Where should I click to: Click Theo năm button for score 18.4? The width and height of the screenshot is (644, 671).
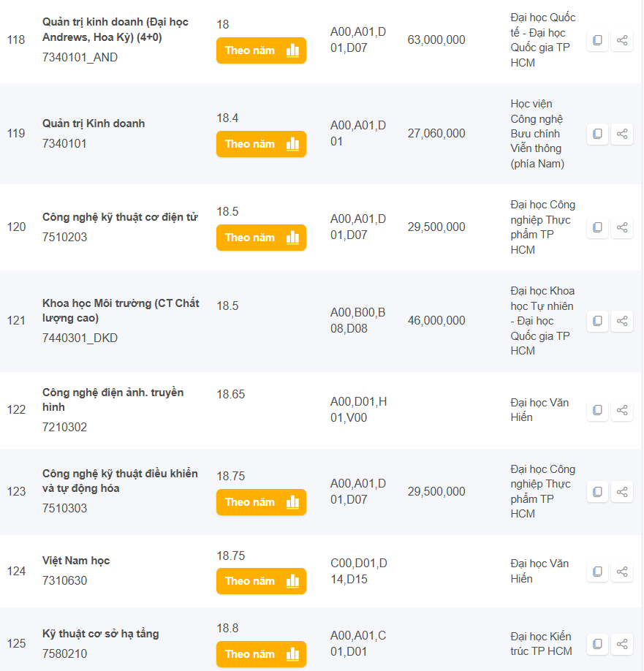click(x=261, y=144)
